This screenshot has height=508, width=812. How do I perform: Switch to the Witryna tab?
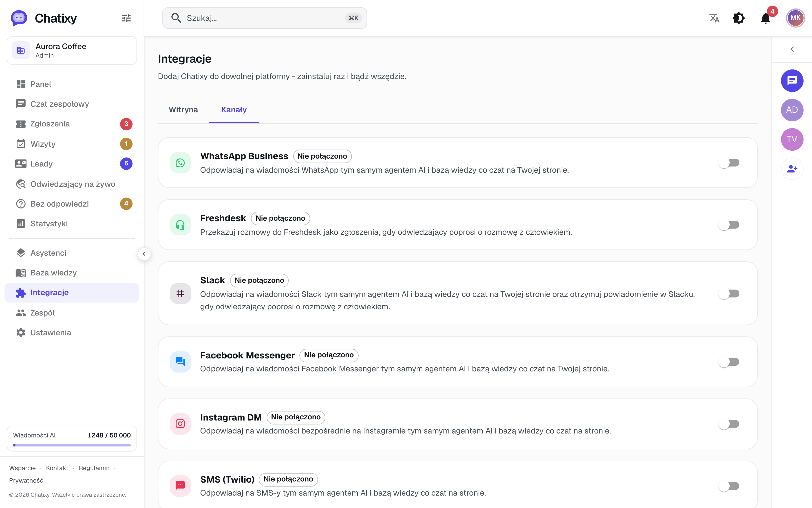[183, 110]
